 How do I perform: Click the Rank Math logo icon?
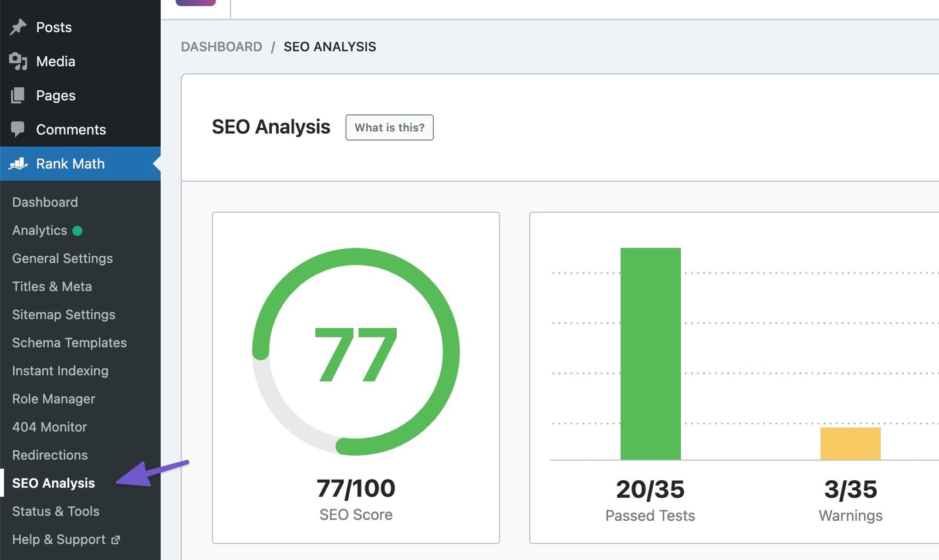[x=18, y=164]
